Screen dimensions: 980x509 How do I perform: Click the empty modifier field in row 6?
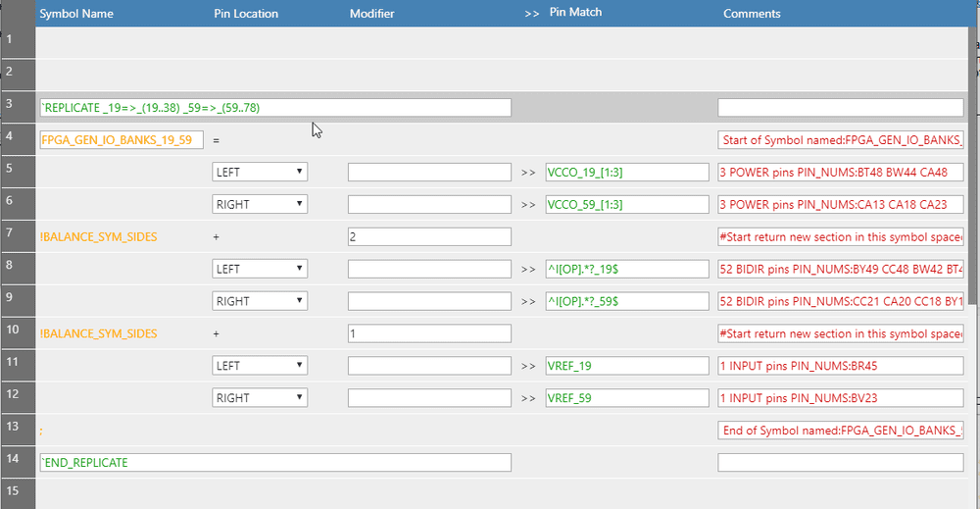pyautogui.click(x=429, y=204)
